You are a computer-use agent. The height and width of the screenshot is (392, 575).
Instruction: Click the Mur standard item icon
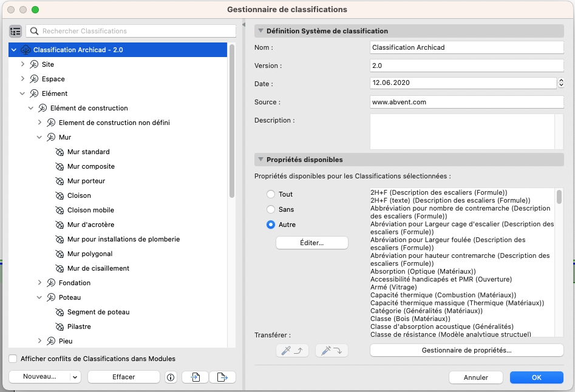tap(60, 152)
